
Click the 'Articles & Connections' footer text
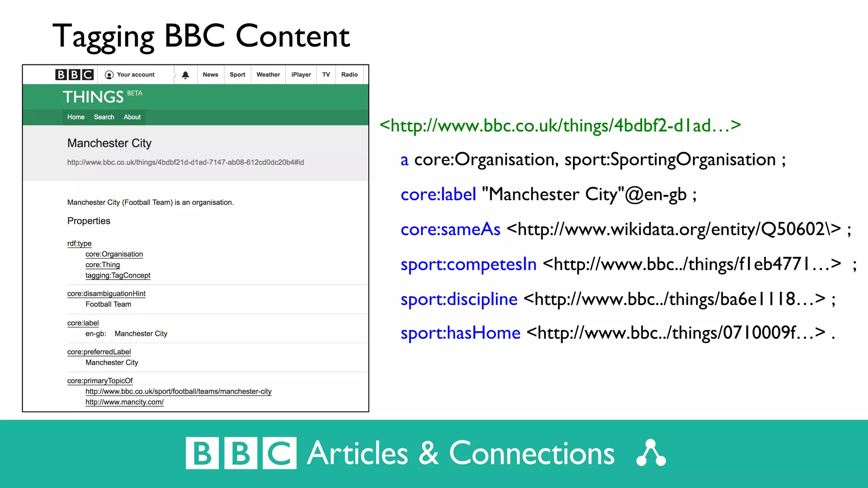coord(461,453)
